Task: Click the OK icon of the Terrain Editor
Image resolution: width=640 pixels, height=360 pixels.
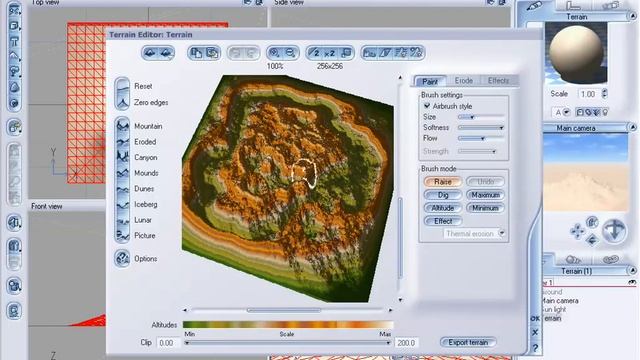Action: tap(535, 318)
